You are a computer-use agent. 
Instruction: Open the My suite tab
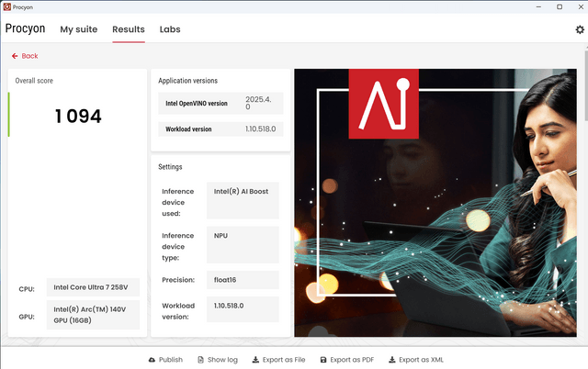point(79,29)
